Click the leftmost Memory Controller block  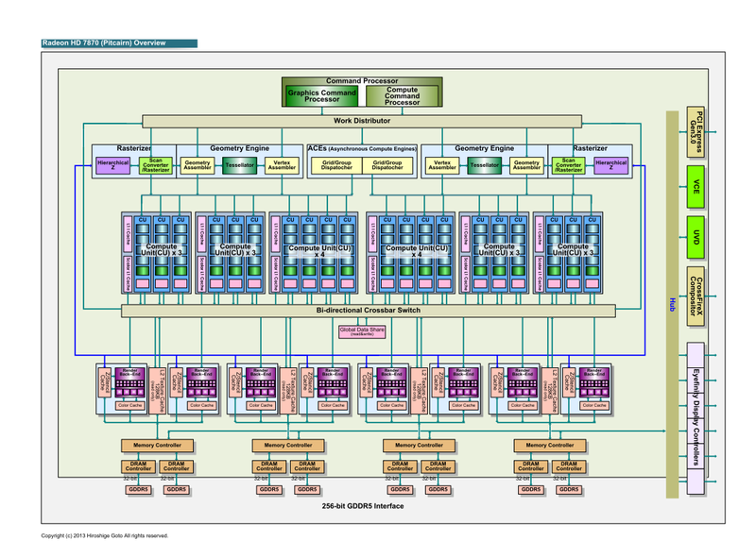pos(157,445)
